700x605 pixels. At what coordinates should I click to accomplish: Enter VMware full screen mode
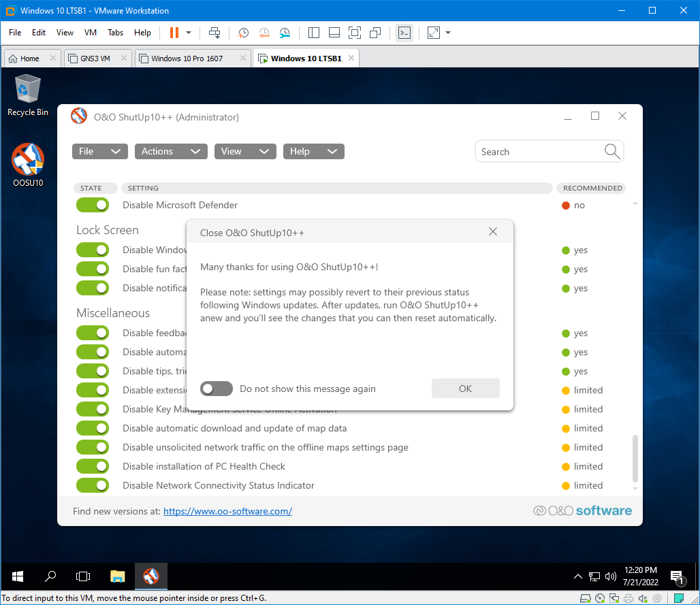pos(355,33)
